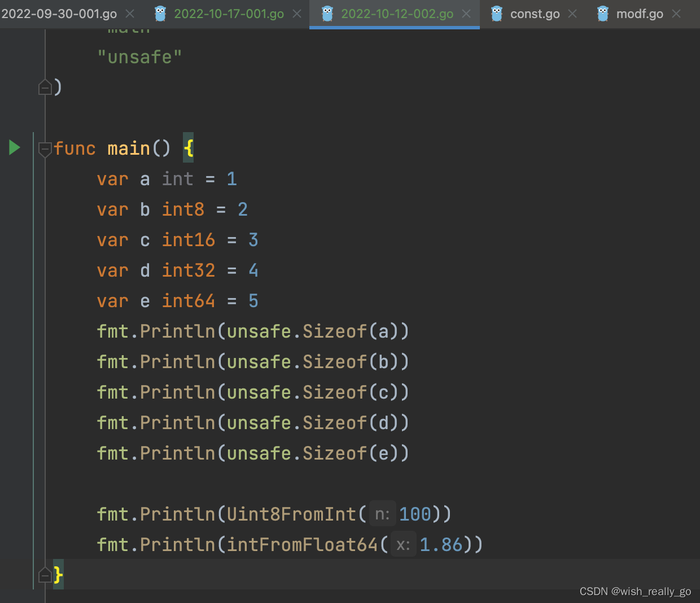Close the 2022-10-12-002.go tab
Screen dimensions: 700x603
tap(466, 14)
